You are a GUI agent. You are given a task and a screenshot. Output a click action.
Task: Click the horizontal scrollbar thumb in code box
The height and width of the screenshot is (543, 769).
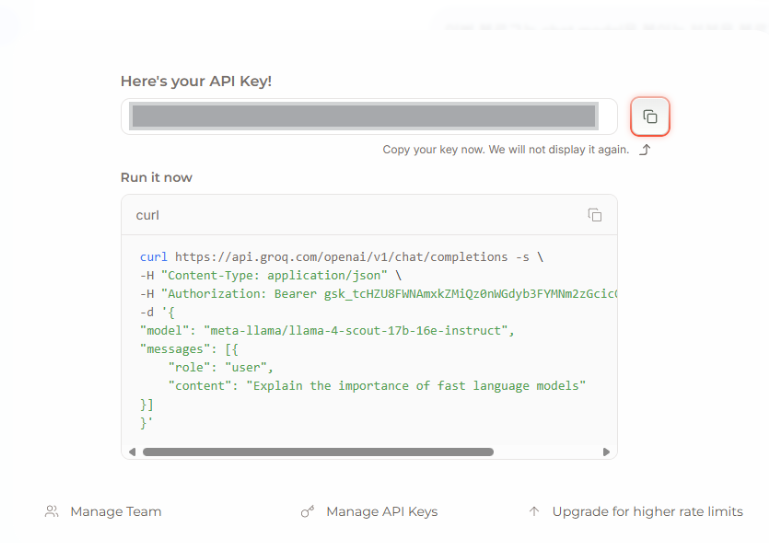[318, 452]
